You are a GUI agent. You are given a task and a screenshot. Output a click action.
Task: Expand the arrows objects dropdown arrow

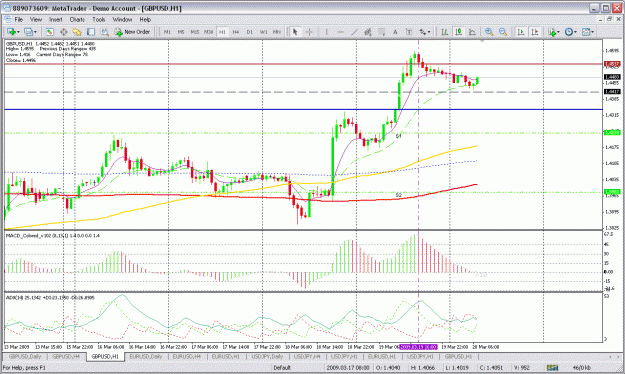click(429, 32)
